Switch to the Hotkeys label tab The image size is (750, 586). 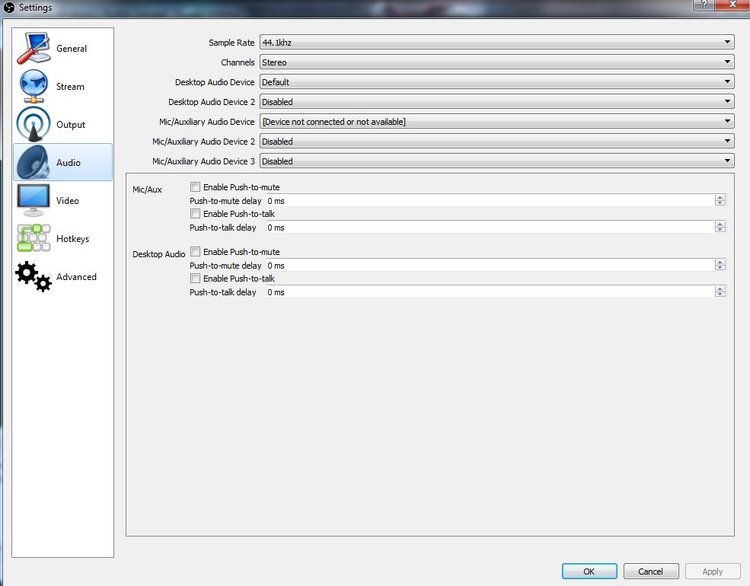(73, 239)
